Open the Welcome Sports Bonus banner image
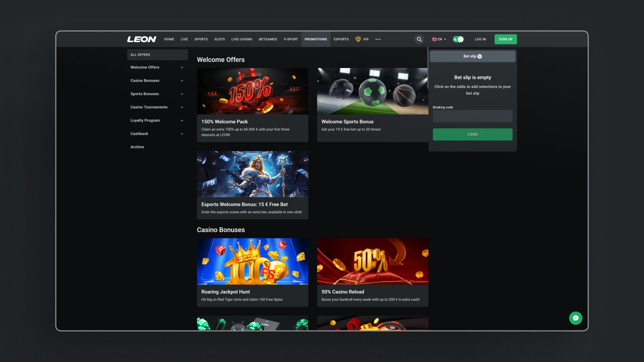644x362 pixels. [x=372, y=91]
